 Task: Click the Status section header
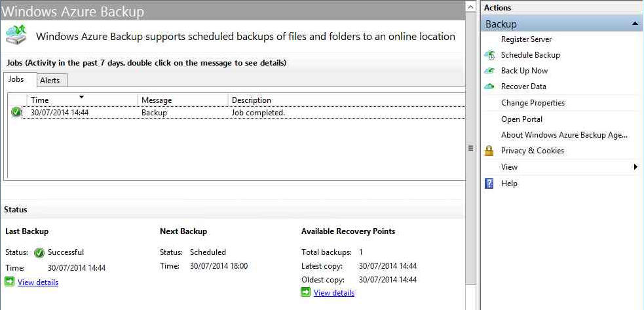tap(15, 210)
